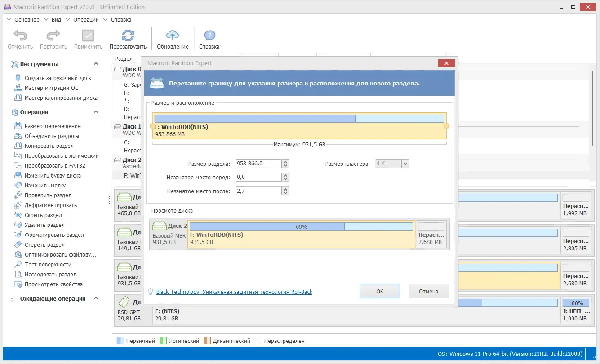Image resolution: width=600 pixels, height=364 pixels.
Task: Select Скрыть раздел operation
Action: pos(43,215)
